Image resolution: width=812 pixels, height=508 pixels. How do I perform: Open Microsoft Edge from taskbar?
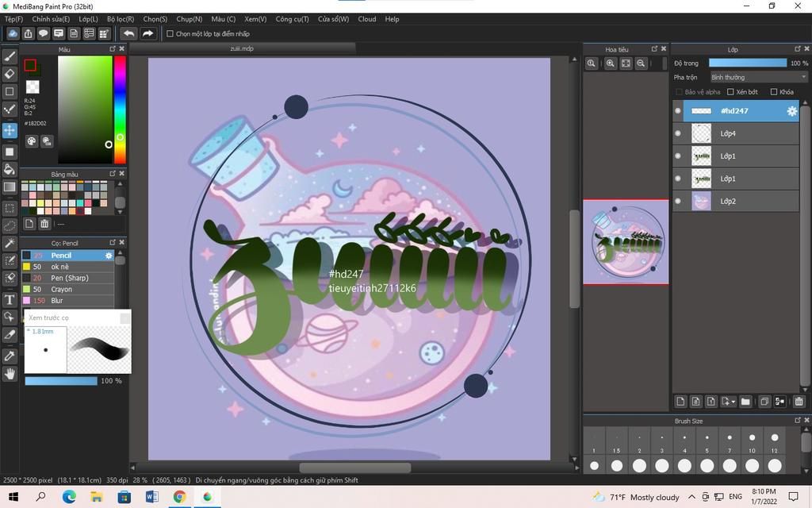click(x=69, y=497)
